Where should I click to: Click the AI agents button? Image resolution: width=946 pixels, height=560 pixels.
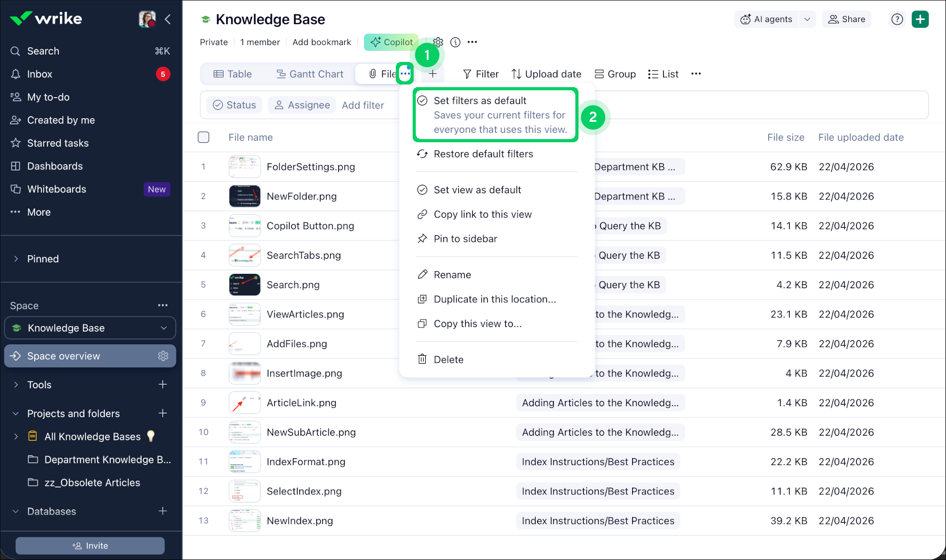pyautogui.click(x=766, y=19)
